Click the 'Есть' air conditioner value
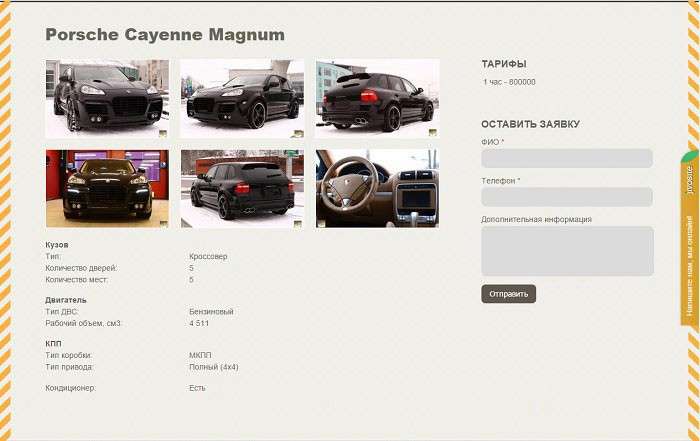 click(197, 388)
